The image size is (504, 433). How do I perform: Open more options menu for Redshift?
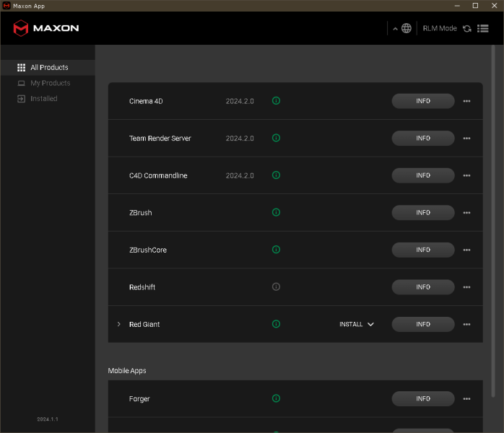[x=466, y=287]
